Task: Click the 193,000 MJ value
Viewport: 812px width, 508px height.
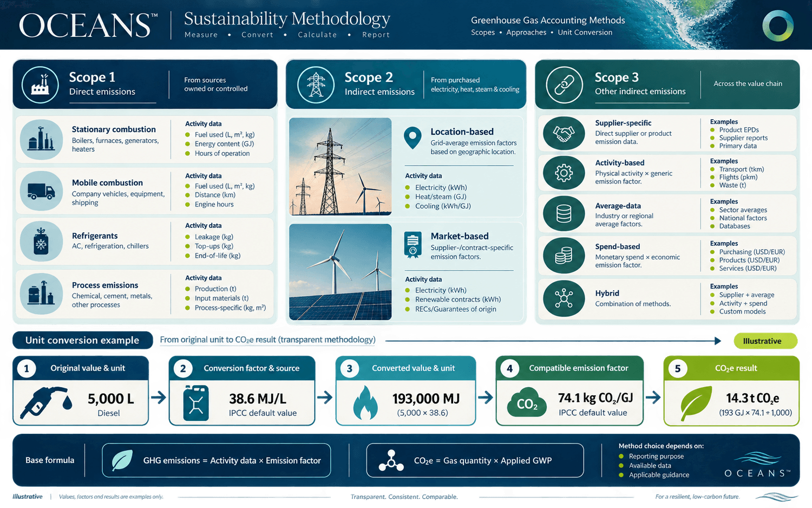Action: [426, 399]
